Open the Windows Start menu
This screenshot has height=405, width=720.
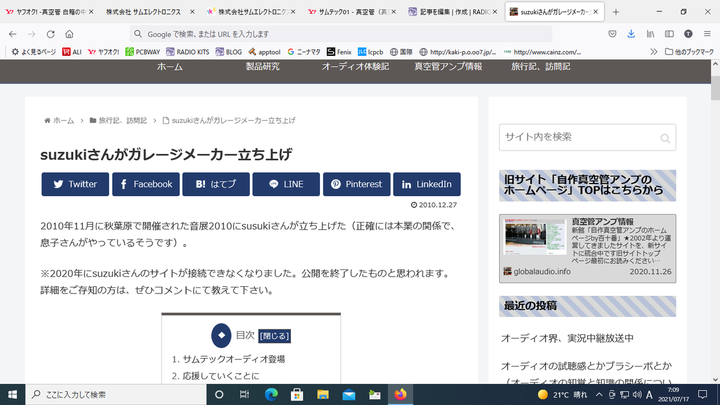(x=12, y=394)
